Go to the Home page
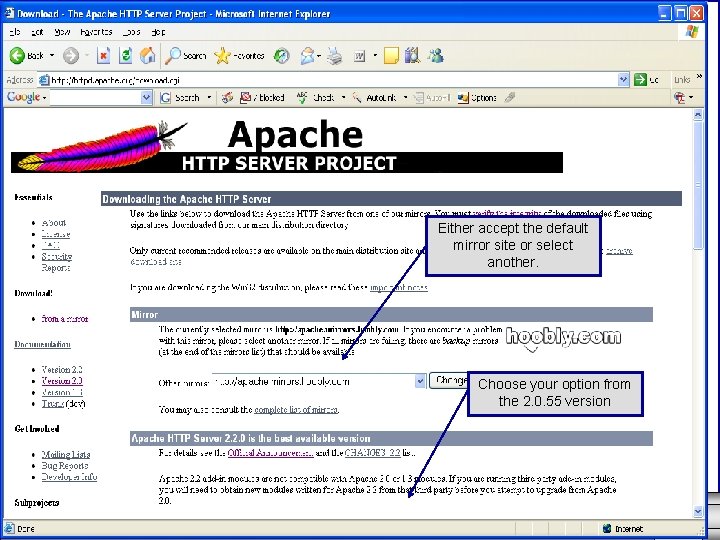 click(x=147, y=56)
